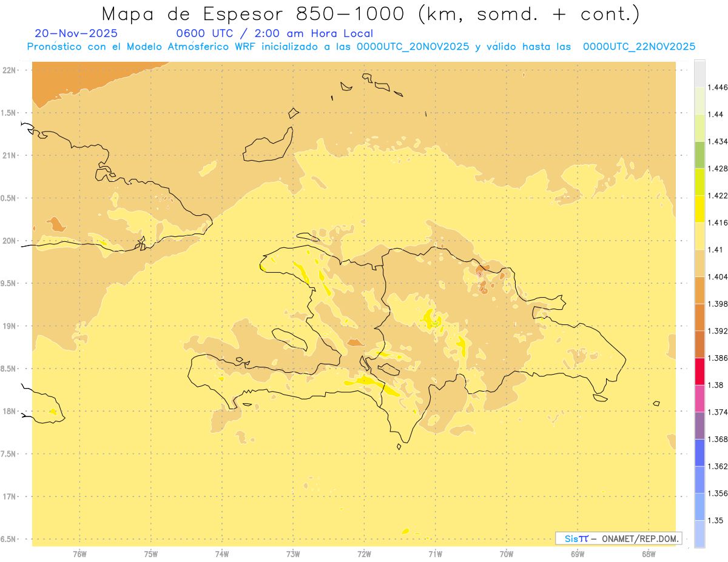
Task: Click the blue legend swatch between 1.362 and 1.368
Action: point(699,452)
